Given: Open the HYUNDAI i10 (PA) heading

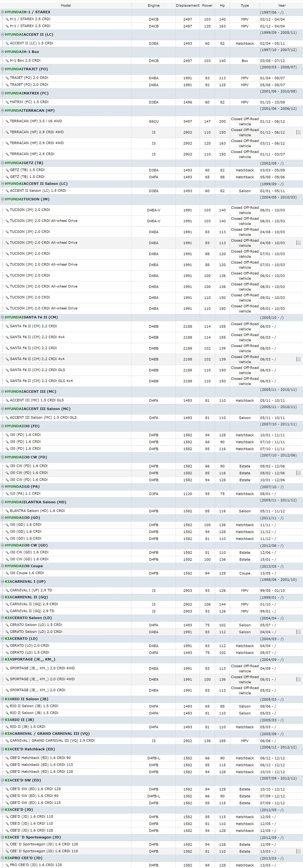Looking at the screenshot, I should point(22,487).
